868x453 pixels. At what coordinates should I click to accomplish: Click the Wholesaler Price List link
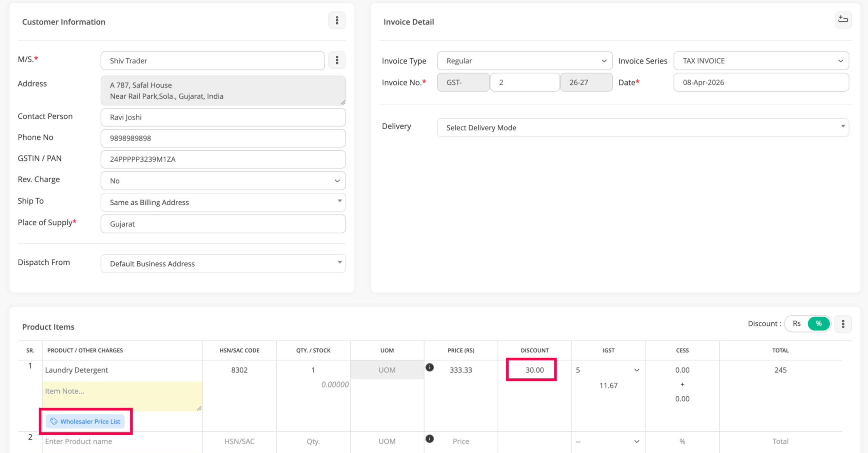(x=90, y=421)
